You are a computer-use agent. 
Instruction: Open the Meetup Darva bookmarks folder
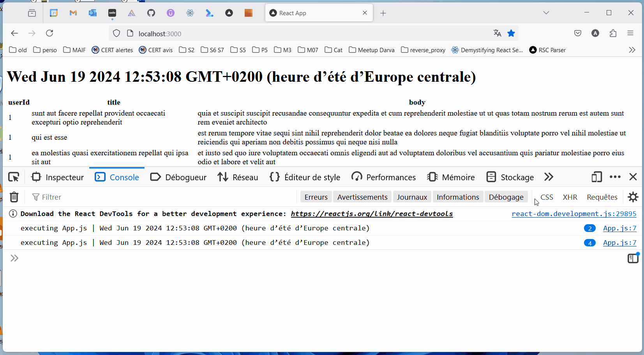(x=372, y=50)
